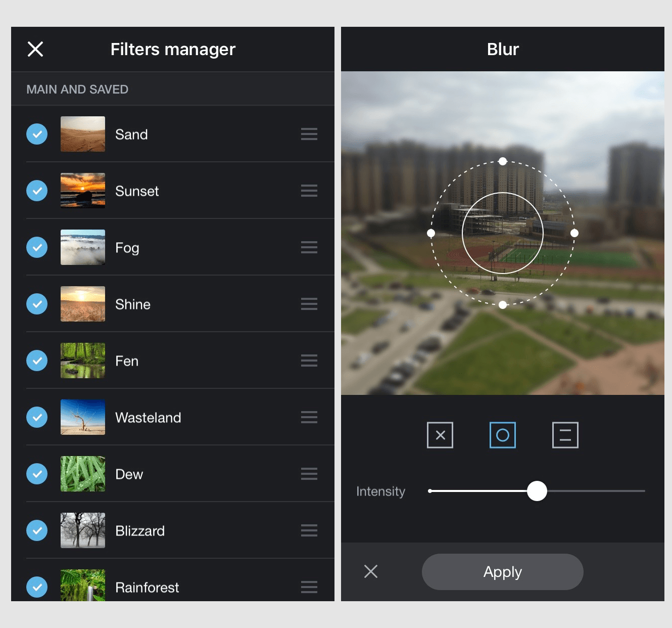Select the radial blur mode icon

502,435
